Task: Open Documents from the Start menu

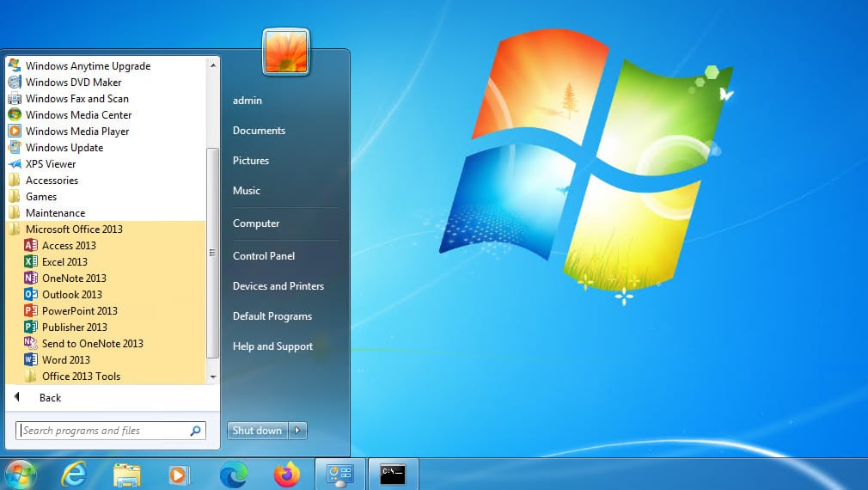Action: (259, 131)
